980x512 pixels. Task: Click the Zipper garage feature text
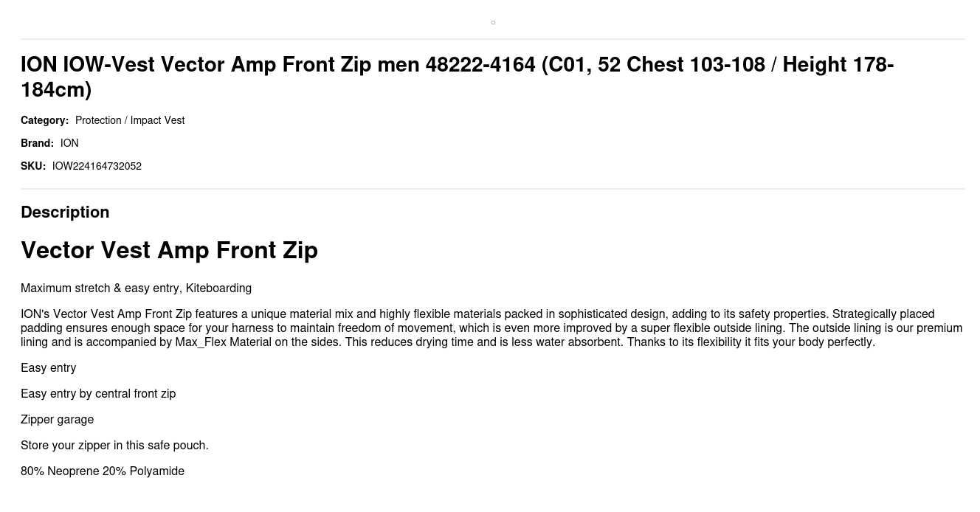57,419
